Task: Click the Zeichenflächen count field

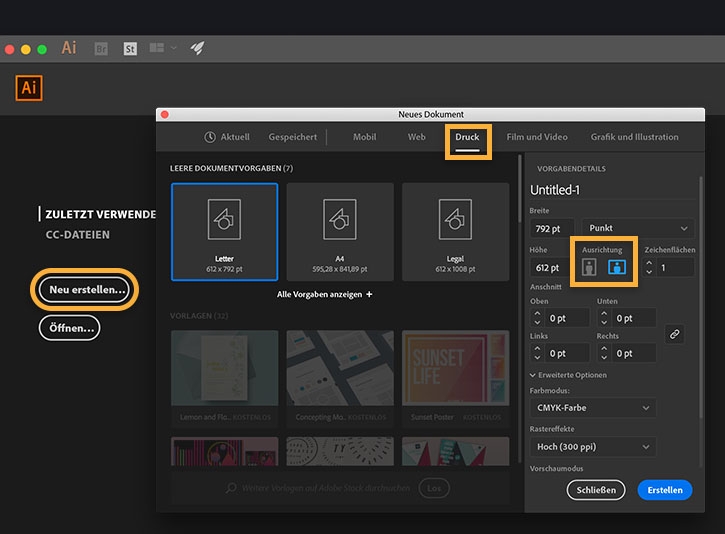Action: pyautogui.click(x=675, y=268)
